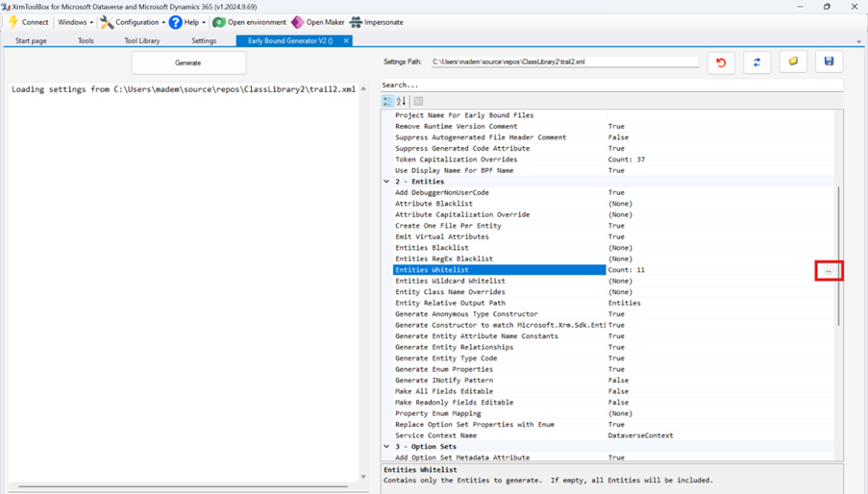
Task: Collapse the 3 - Option Sets category
Action: [387, 447]
